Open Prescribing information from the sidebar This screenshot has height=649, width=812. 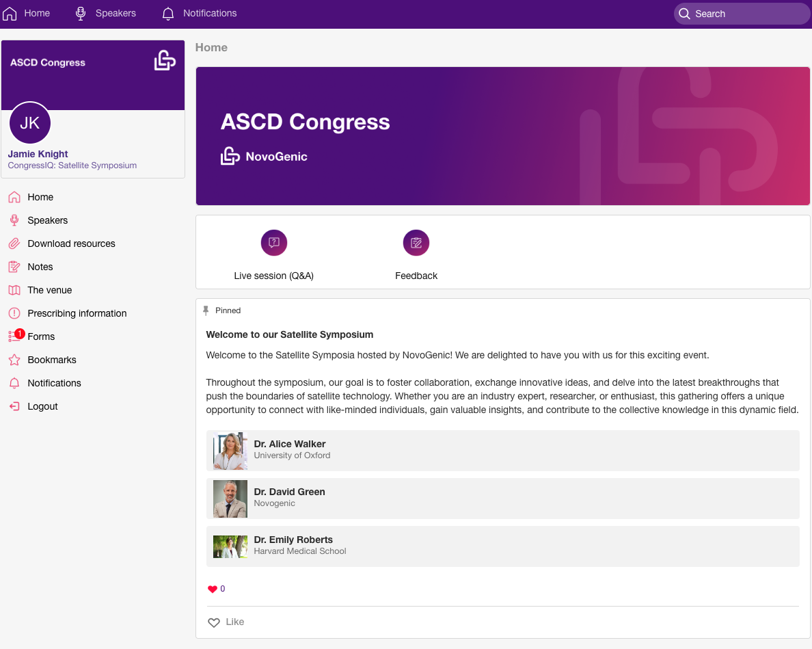[x=77, y=313]
